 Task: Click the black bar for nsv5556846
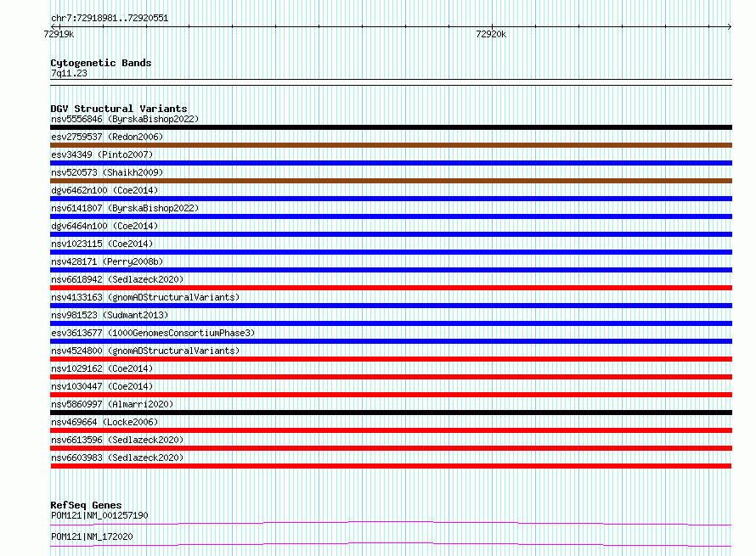pos(391,127)
